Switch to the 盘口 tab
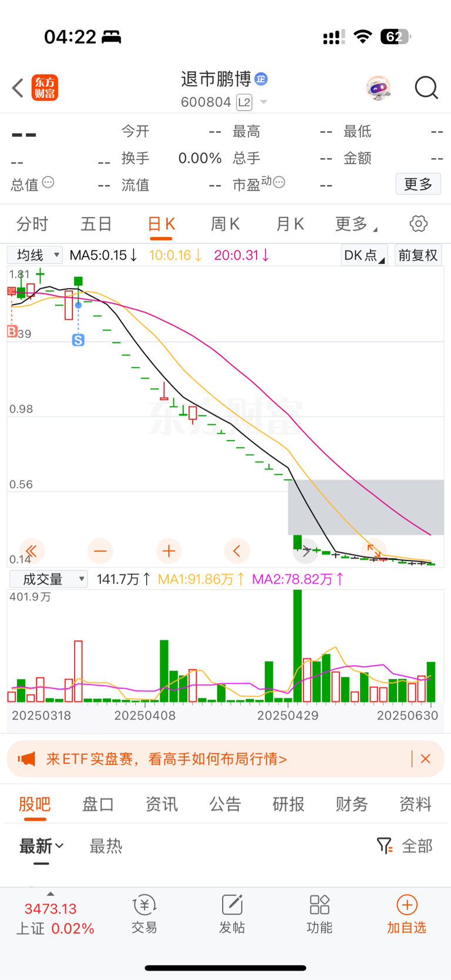Image resolution: width=451 pixels, height=980 pixels. (98, 804)
